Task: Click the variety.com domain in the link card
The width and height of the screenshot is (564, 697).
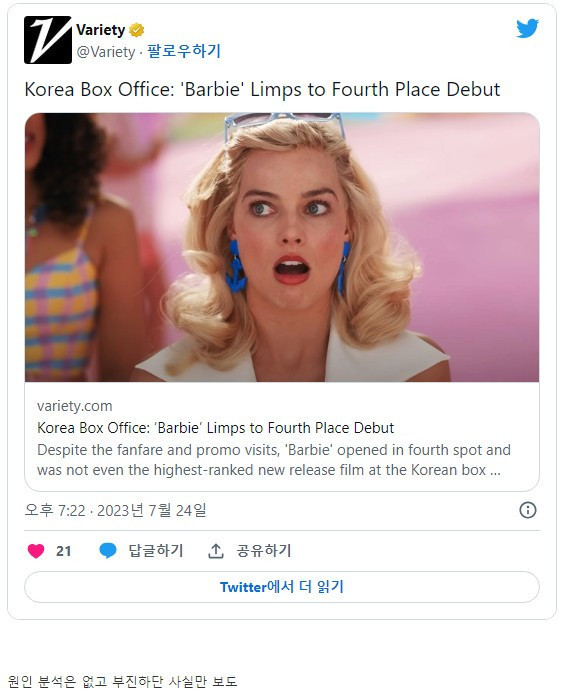Action: tap(75, 406)
